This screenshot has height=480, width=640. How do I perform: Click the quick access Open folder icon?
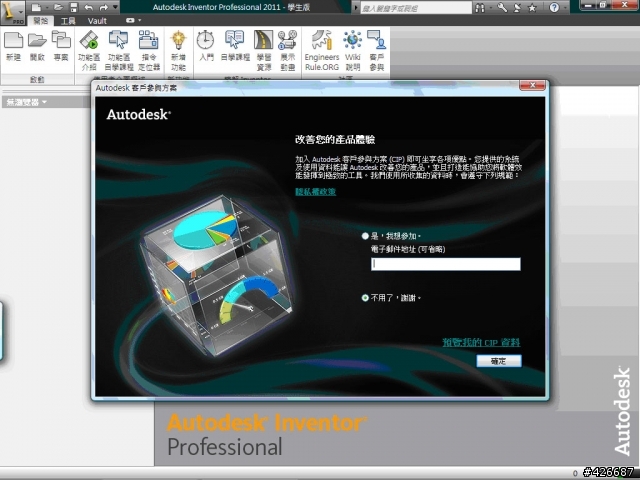pyautogui.click(x=58, y=7)
